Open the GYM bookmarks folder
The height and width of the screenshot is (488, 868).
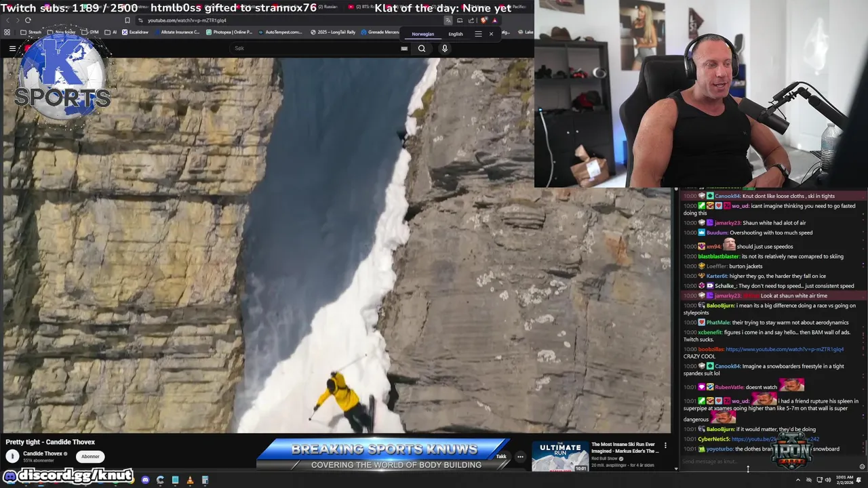pos(90,32)
